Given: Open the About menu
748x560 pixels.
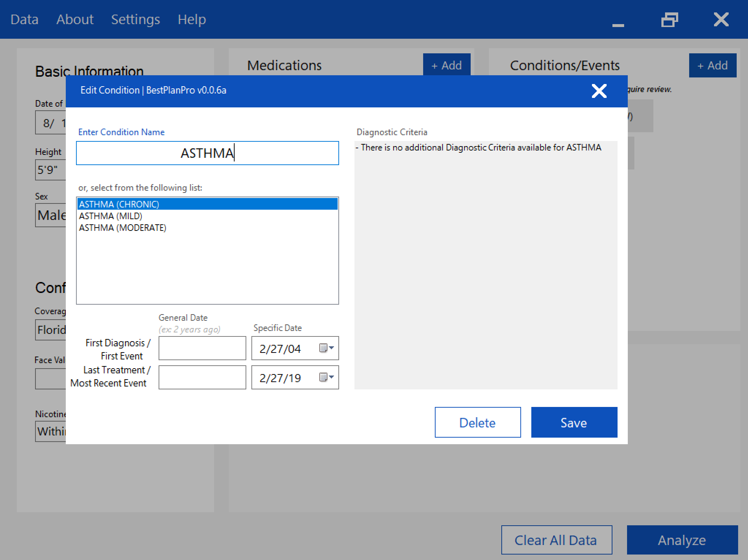Looking at the screenshot, I should 75,19.
